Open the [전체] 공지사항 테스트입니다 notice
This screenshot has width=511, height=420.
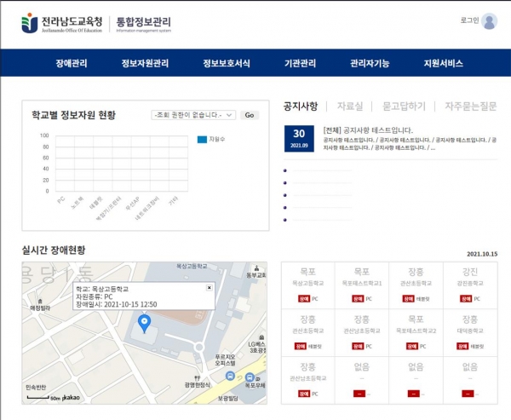tap(368, 130)
